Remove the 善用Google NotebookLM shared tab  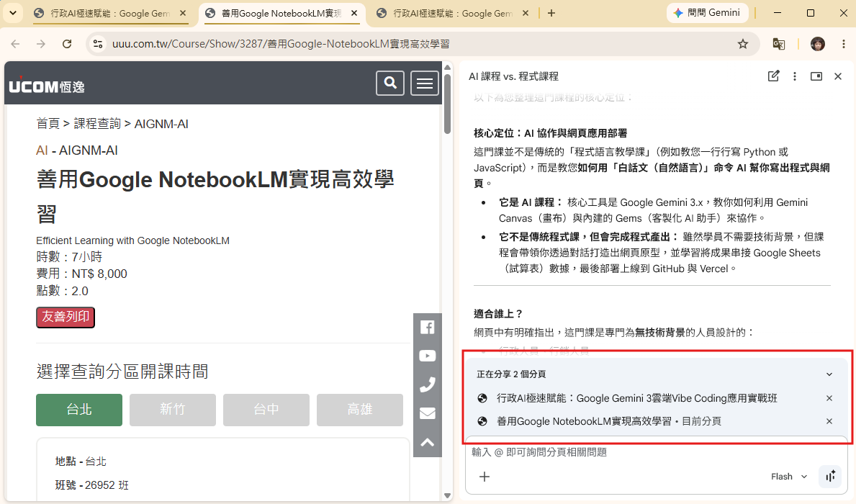coord(829,421)
